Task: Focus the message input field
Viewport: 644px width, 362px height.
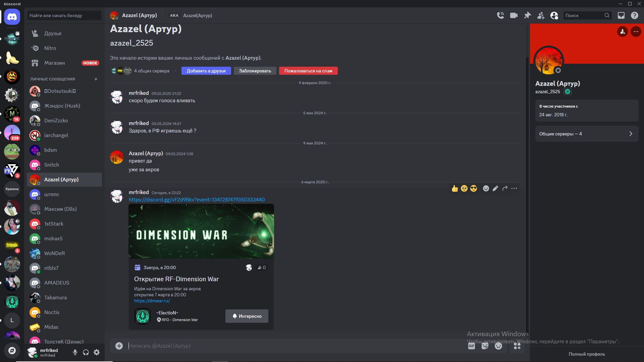Action: coord(295,346)
